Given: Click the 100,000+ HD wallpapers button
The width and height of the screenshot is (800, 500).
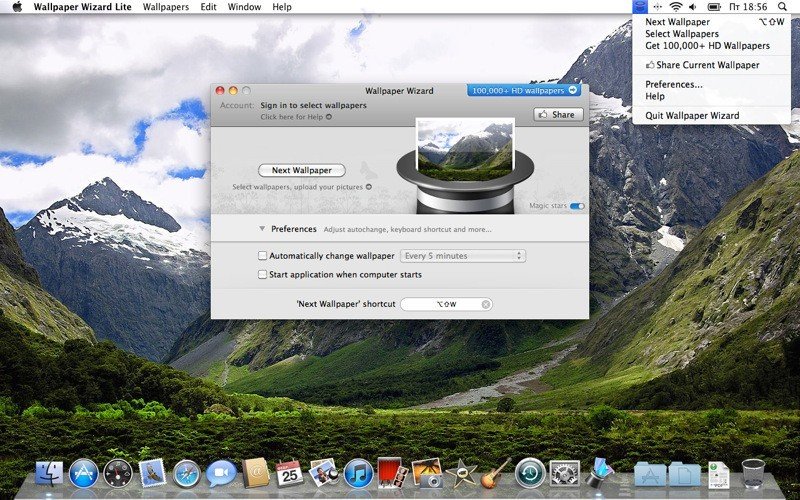Looking at the screenshot, I should [523, 90].
